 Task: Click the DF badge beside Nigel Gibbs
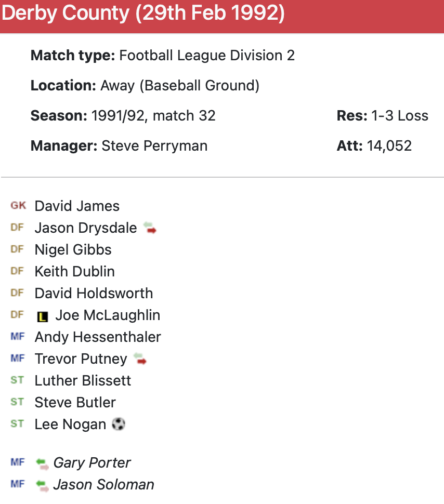click(x=17, y=249)
